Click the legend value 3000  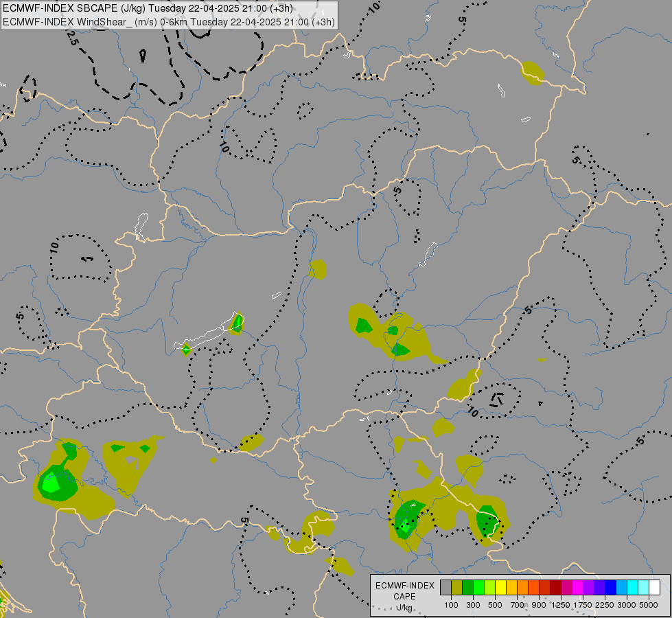pyautogui.click(x=627, y=605)
